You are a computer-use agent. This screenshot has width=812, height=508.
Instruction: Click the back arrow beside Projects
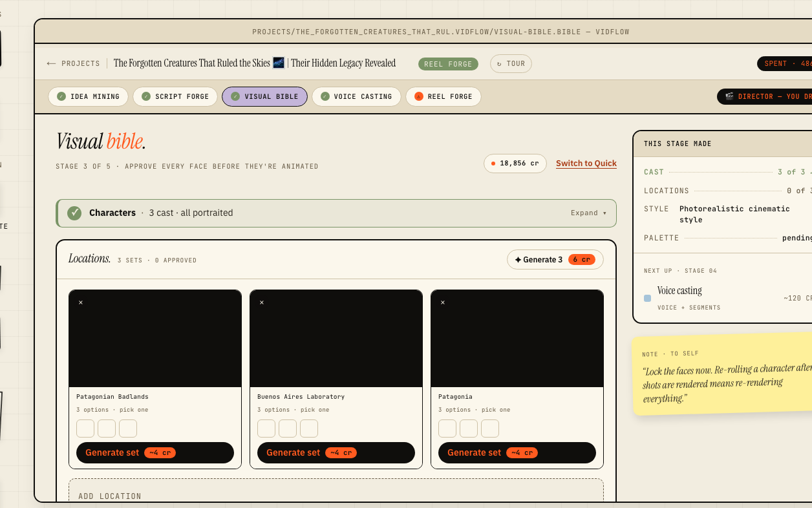coord(51,63)
